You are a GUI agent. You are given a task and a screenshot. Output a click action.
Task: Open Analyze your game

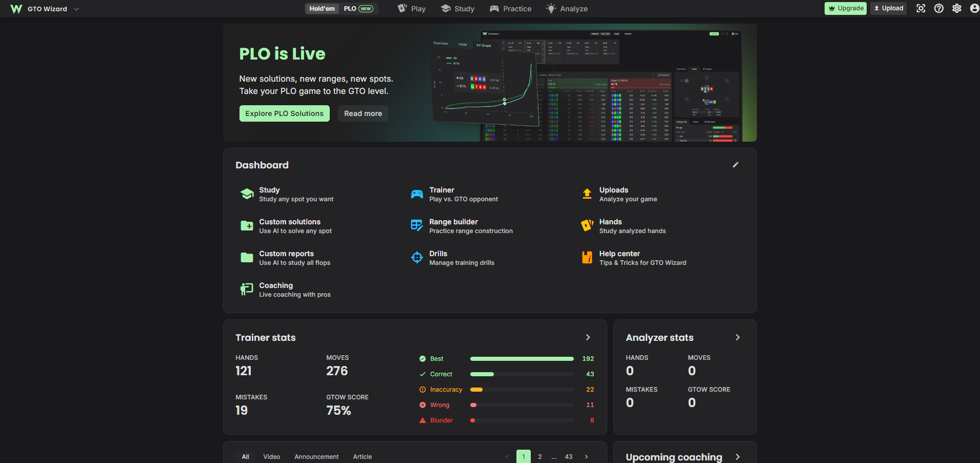tap(628, 199)
